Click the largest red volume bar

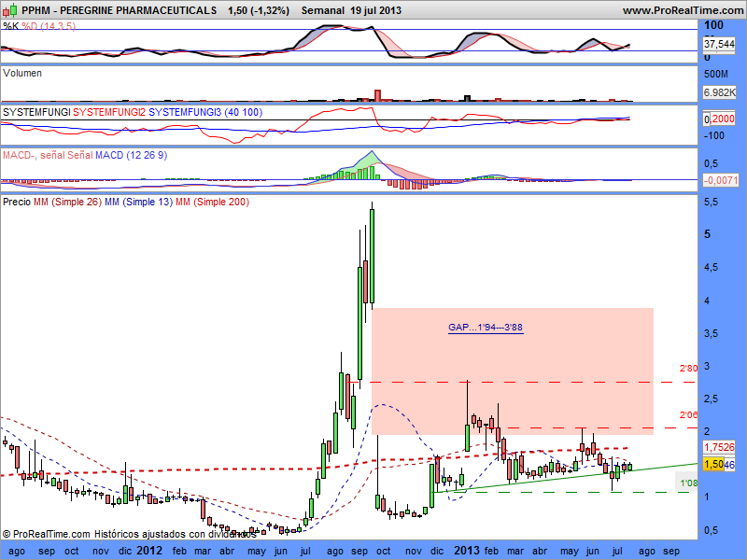pyautogui.click(x=378, y=95)
